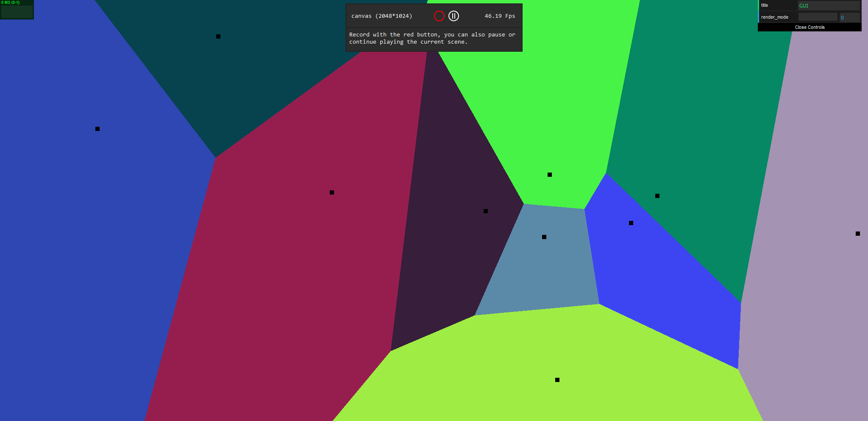Click the seed point in the lavender cell

click(x=858, y=234)
